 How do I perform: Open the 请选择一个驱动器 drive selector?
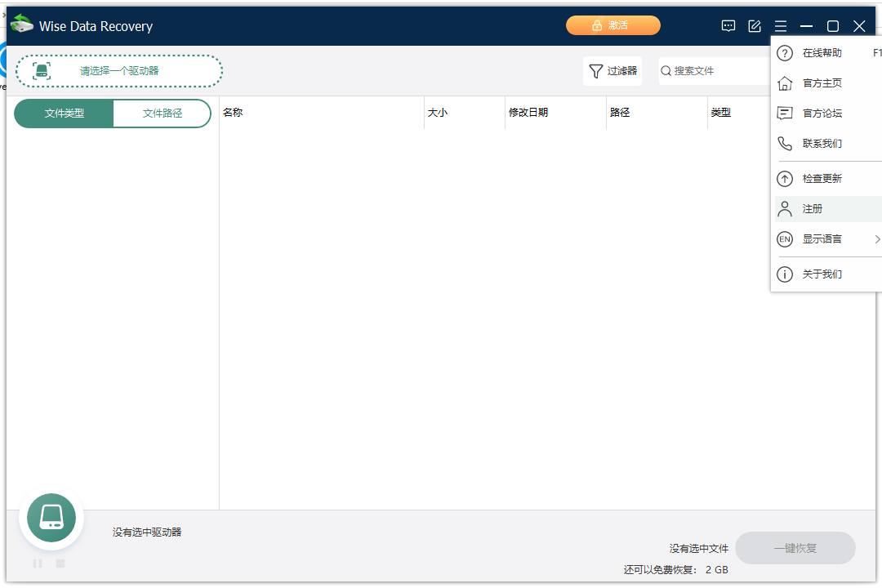[119, 71]
